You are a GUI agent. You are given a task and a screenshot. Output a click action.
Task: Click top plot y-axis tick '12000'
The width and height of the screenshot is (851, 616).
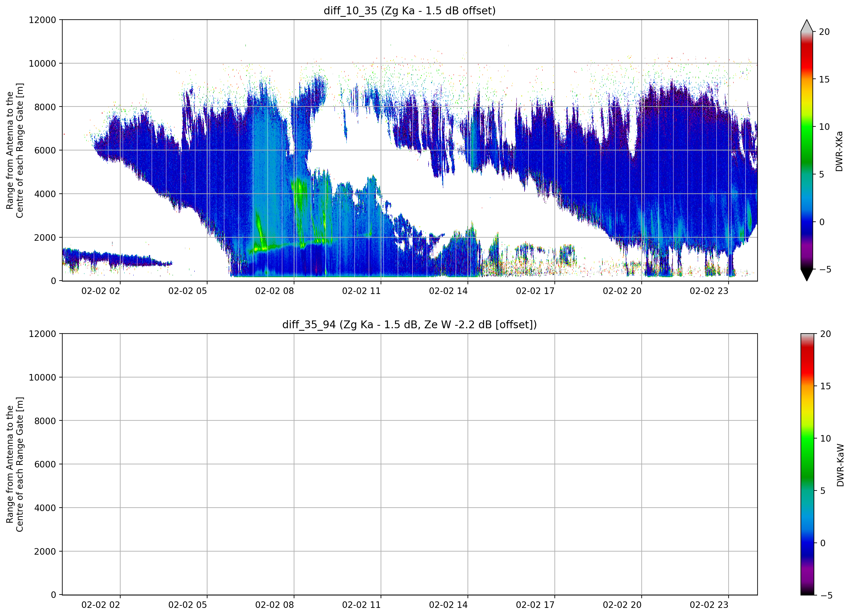[x=42, y=20]
